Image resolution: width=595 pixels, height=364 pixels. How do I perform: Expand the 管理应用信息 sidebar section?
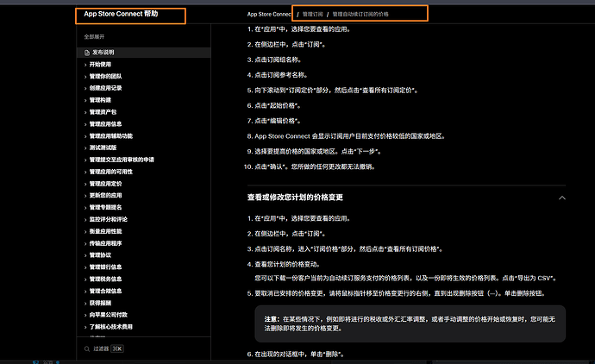[85, 124]
